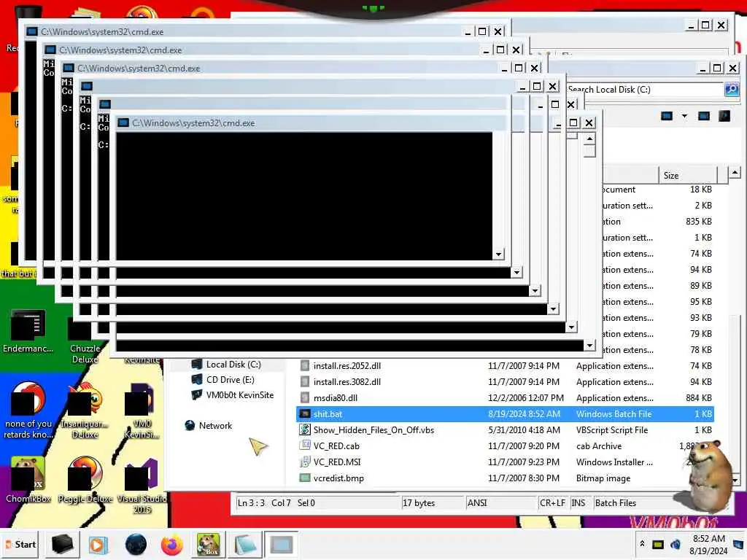Open the ChomikBox desktop icon

pos(28,479)
